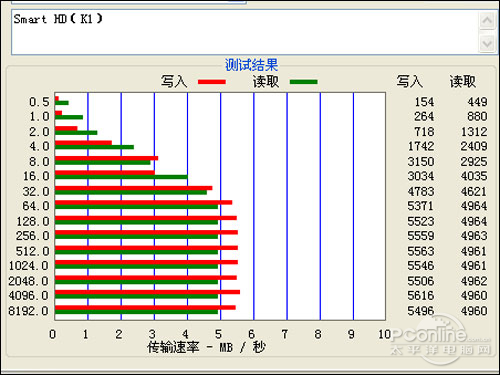Screen dimensions: 500x375
Task: Click the read value 449
Action: (477, 102)
